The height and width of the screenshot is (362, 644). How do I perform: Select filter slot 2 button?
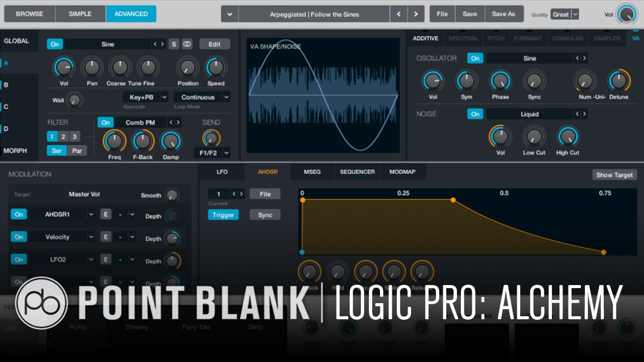[x=63, y=137]
